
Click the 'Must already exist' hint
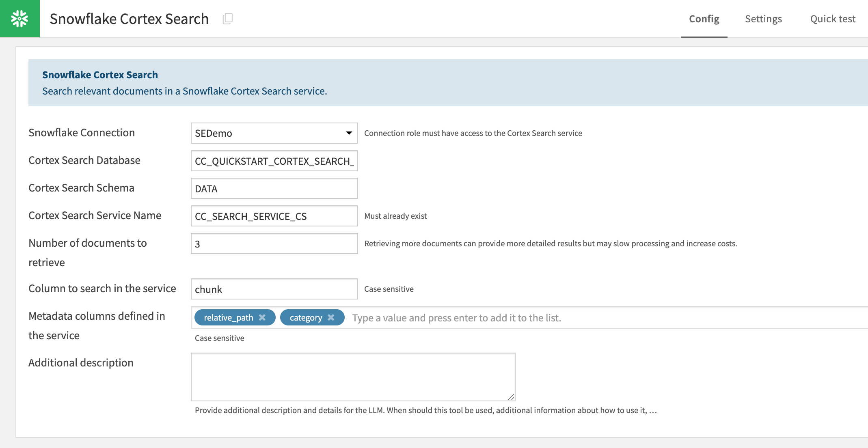coord(395,216)
